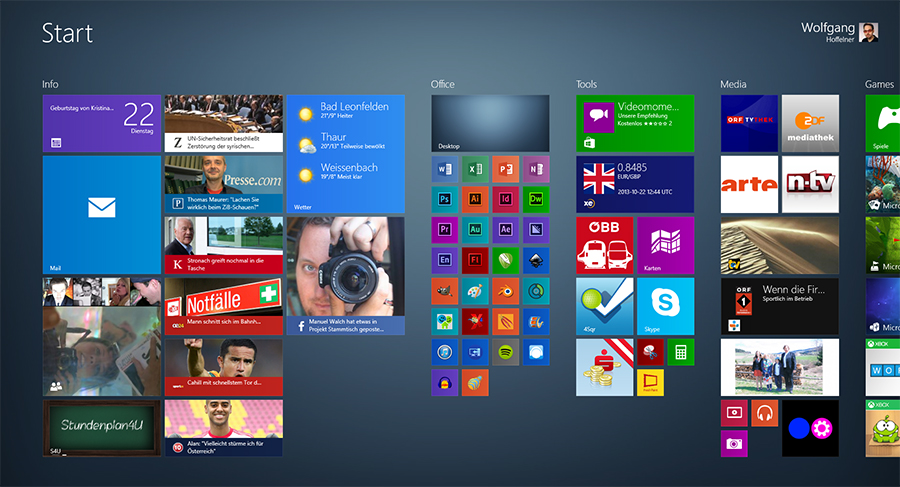
Task: Open the black tile with blue circle and gear
Action: point(810,428)
